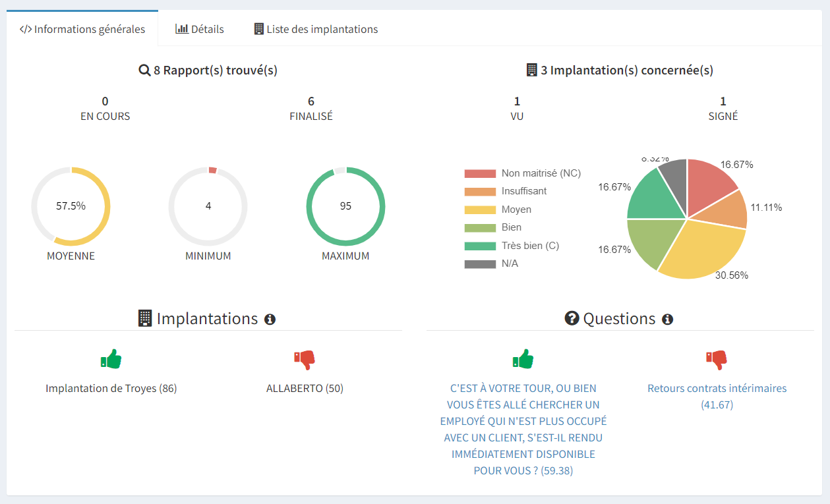Open info icon next to Questions heading
Screen dimensions: 830x504
click(x=667, y=320)
